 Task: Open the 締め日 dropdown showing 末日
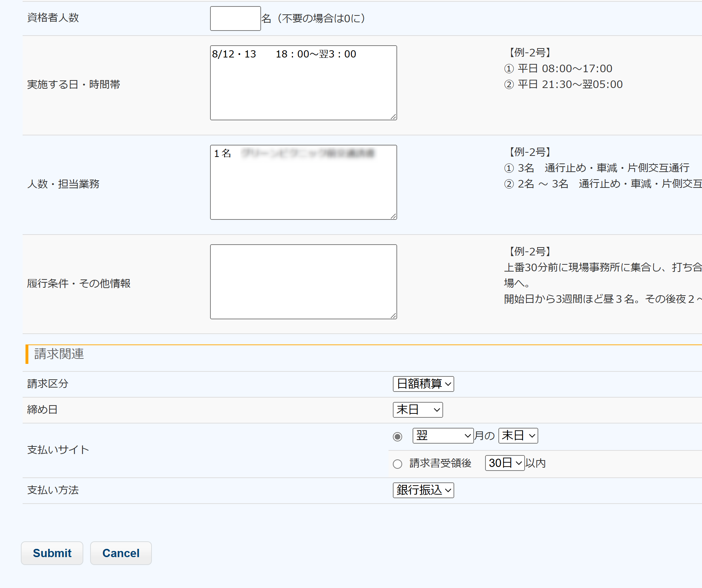418,410
